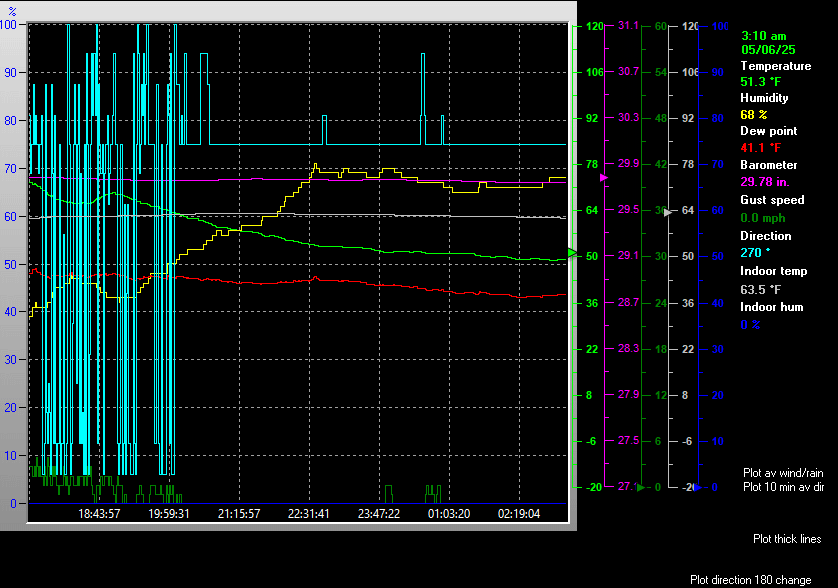The height and width of the screenshot is (588, 838).
Task: Click the indoor temp value 63.5 °F
Action: [x=760, y=290]
